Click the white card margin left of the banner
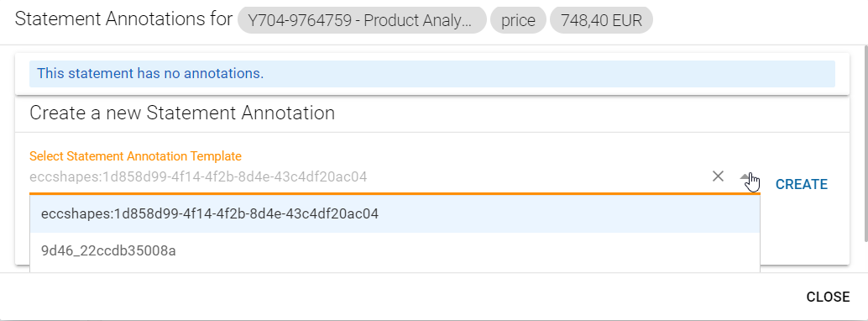This screenshot has height=321, width=868. 22,74
